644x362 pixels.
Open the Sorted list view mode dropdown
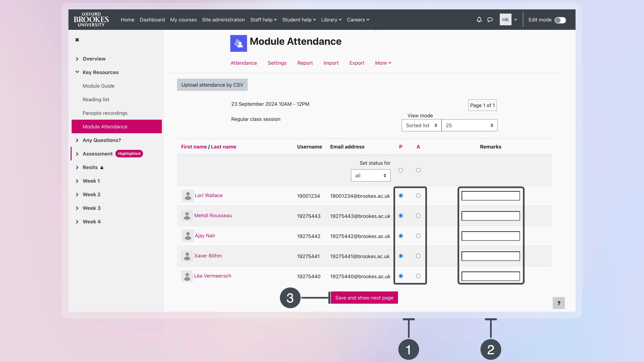[421, 125]
